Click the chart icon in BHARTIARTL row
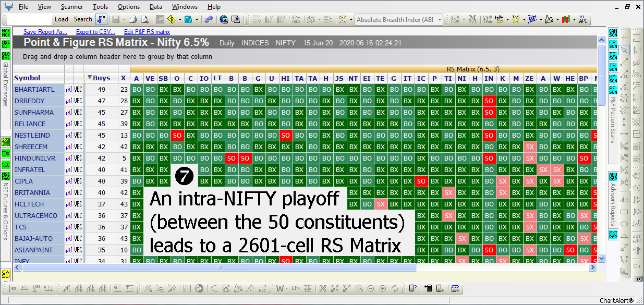 [69, 90]
